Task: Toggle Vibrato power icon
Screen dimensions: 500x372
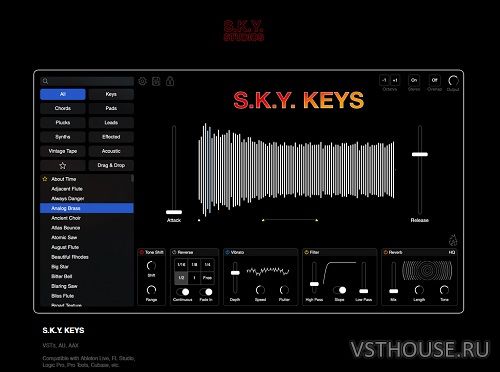Action: tap(227, 252)
